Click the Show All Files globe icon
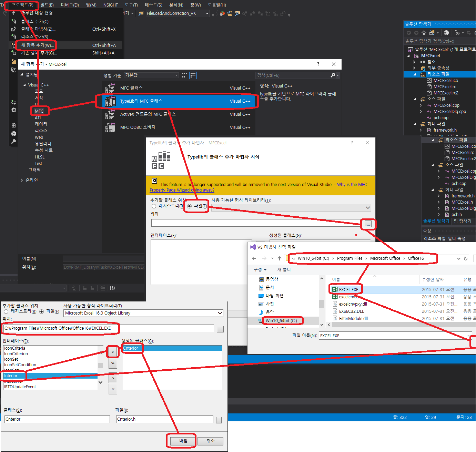This screenshot has width=476, height=452. [446, 33]
